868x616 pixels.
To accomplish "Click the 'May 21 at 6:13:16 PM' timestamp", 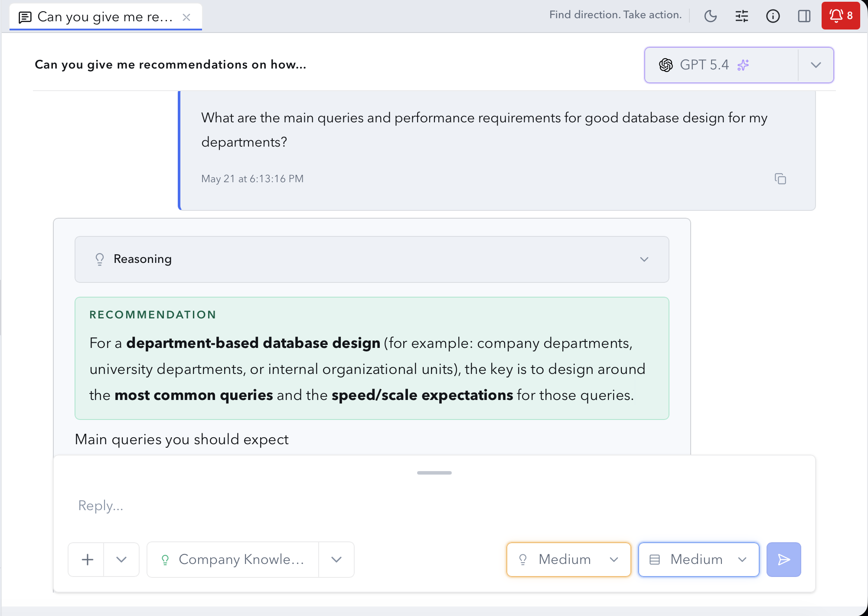I will (252, 179).
